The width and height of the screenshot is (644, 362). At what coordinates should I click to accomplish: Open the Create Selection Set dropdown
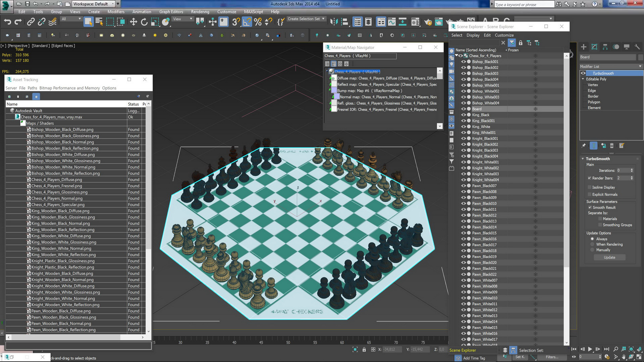tap(306, 19)
